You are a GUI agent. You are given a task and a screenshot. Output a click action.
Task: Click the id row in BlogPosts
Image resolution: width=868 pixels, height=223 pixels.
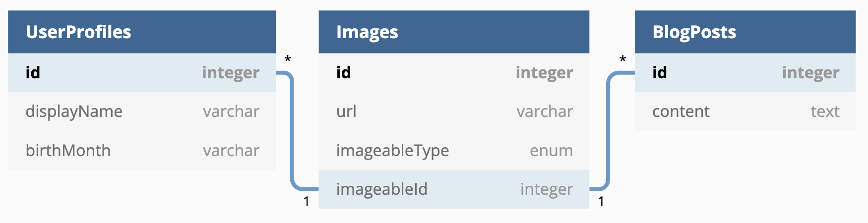(745, 72)
